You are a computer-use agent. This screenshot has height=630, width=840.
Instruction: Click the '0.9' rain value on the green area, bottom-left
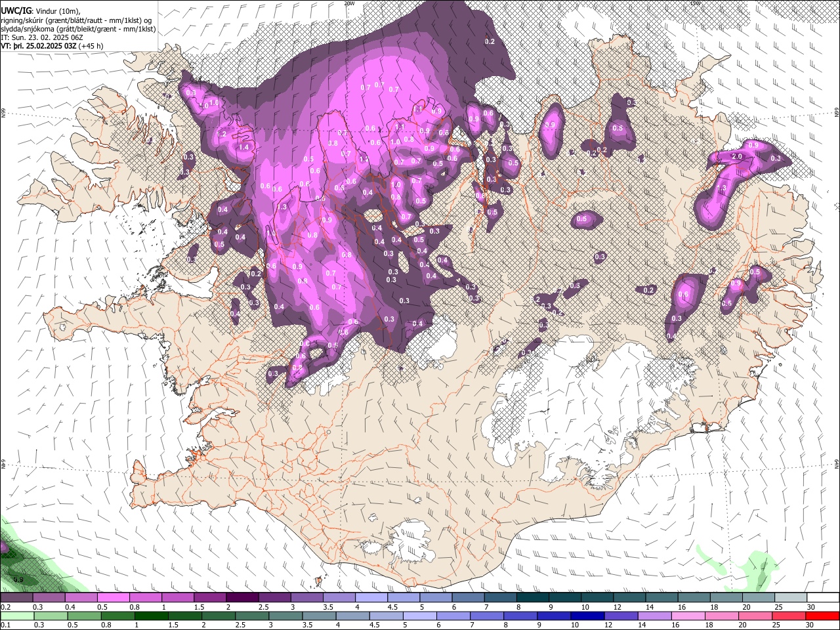[18, 579]
